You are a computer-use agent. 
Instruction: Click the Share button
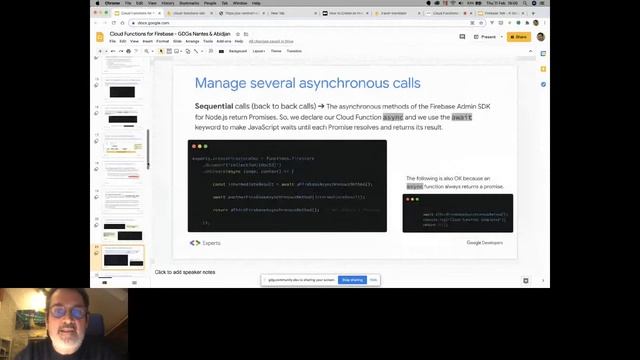519,37
